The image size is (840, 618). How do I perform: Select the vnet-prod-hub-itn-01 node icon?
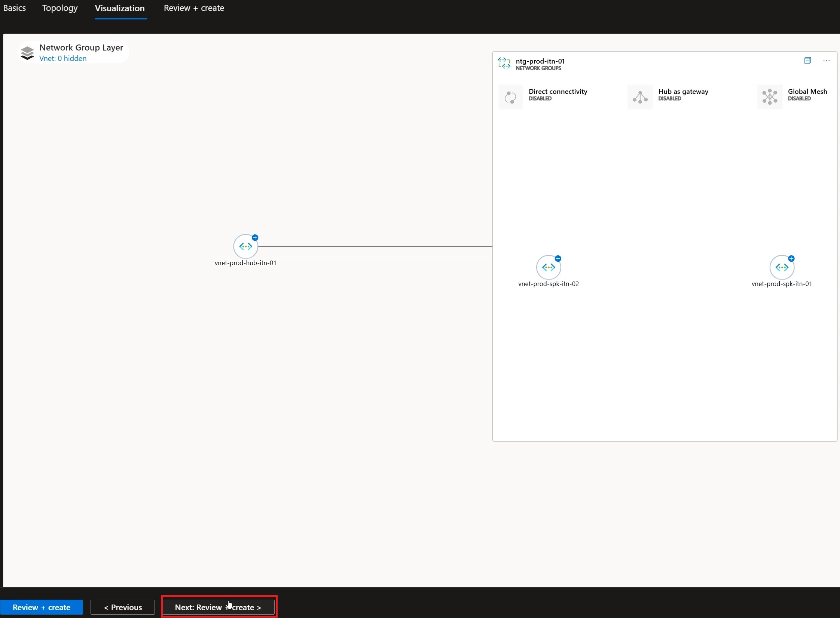click(245, 246)
